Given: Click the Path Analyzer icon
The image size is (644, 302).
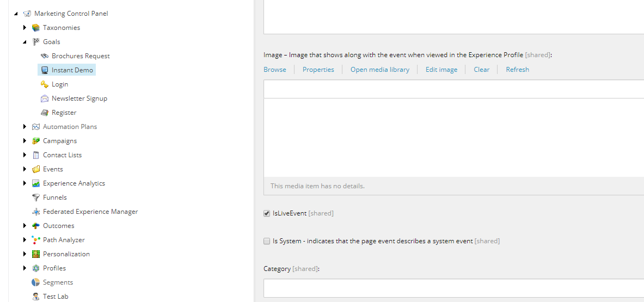Looking at the screenshot, I should coord(36,240).
